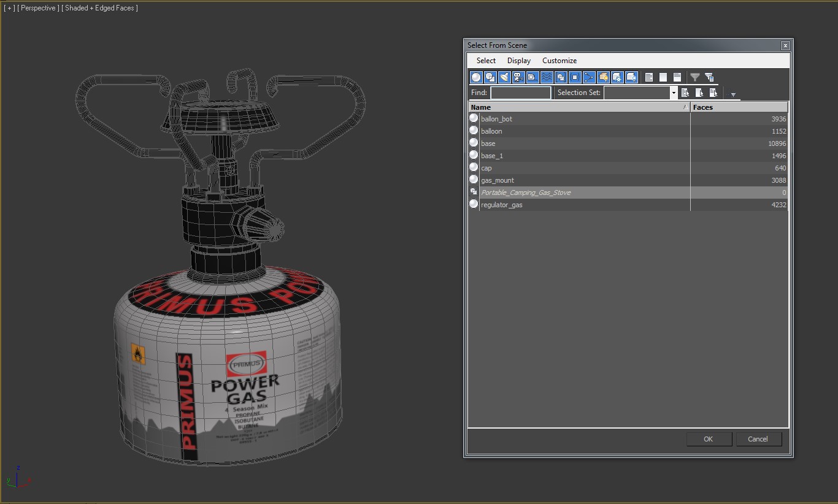Click faces value 640 for cap

(x=780, y=168)
